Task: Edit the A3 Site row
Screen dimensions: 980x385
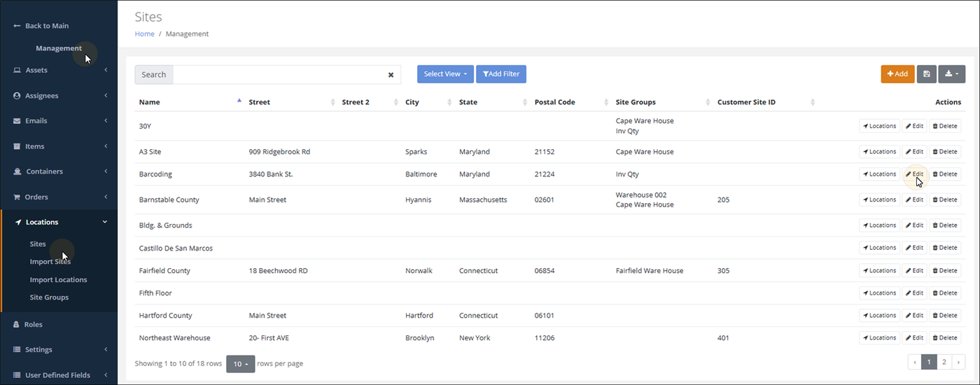Action: click(x=914, y=152)
